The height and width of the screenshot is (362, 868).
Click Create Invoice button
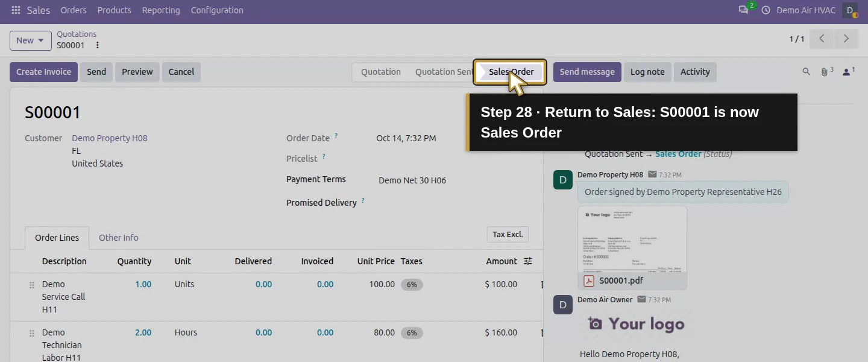pyautogui.click(x=43, y=72)
